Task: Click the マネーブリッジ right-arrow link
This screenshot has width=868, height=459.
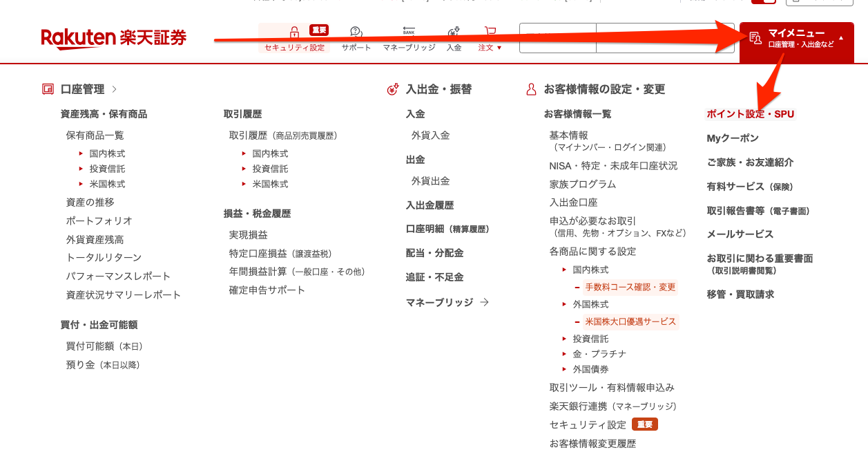Action: click(x=485, y=302)
